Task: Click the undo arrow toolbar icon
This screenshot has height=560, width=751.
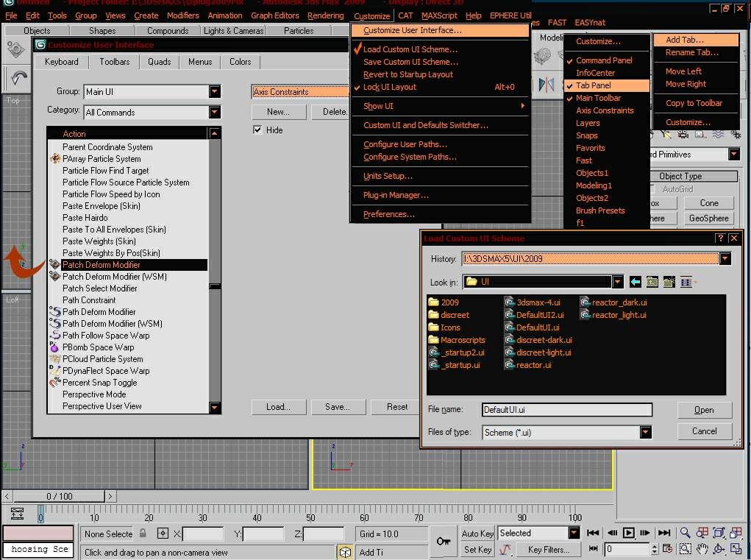Action: click(x=18, y=78)
